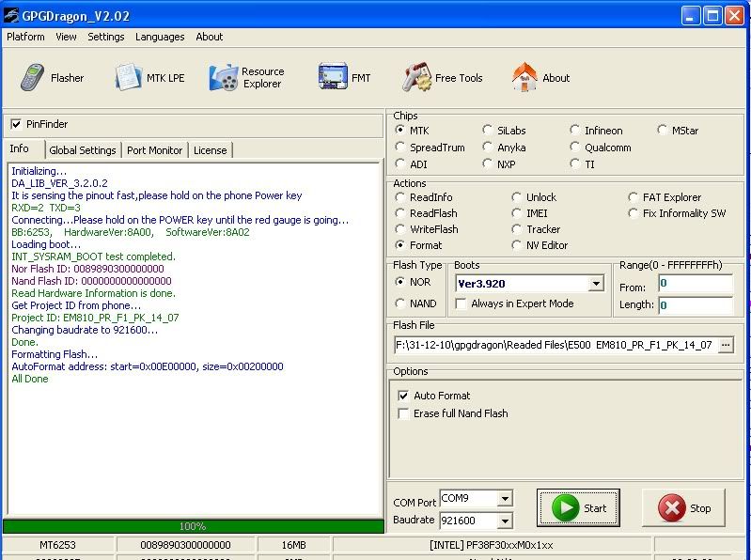The image size is (751, 560).
Task: Choose the ReadFlash action
Action: click(399, 213)
